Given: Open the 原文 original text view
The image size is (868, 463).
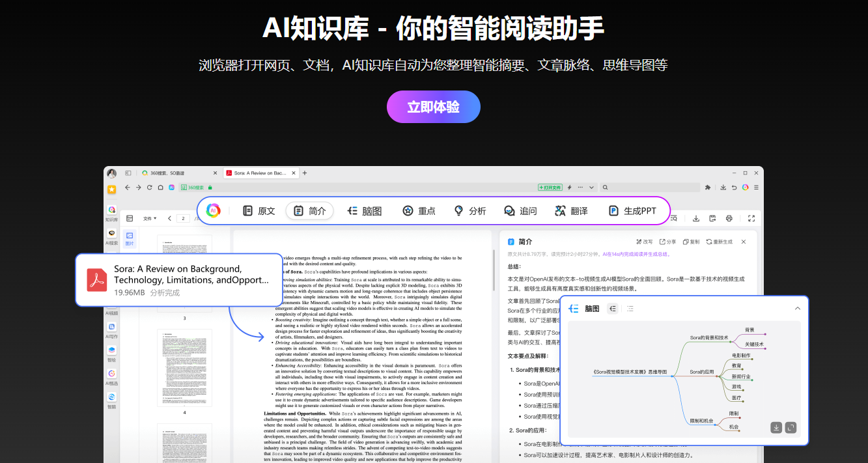Looking at the screenshot, I should click(x=259, y=211).
